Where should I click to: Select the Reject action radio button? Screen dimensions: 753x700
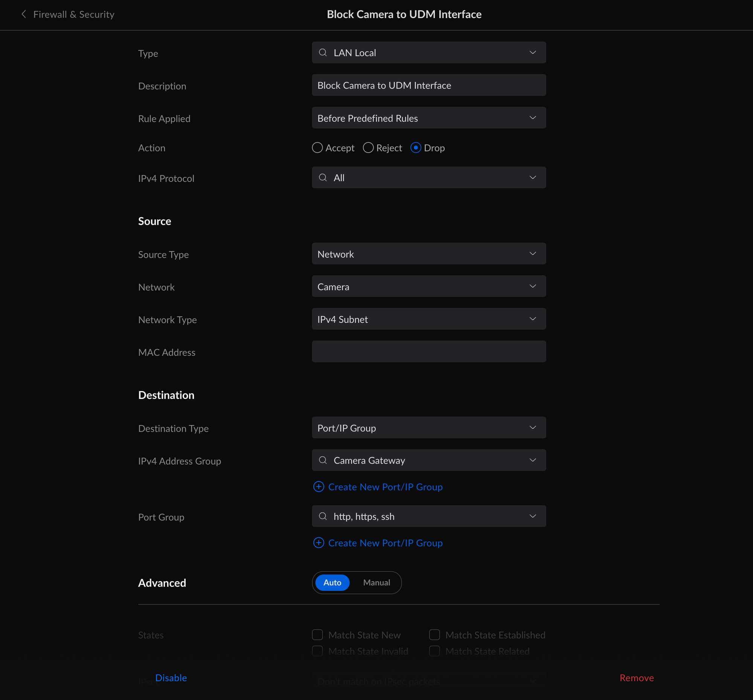click(368, 148)
